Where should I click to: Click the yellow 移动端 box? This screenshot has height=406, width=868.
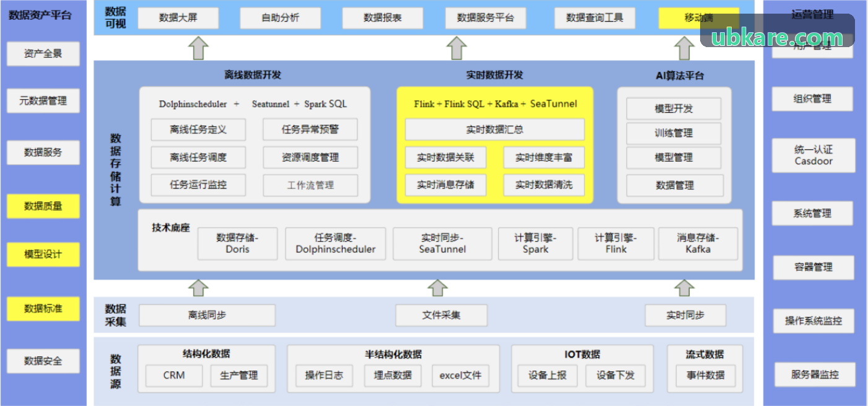(699, 18)
